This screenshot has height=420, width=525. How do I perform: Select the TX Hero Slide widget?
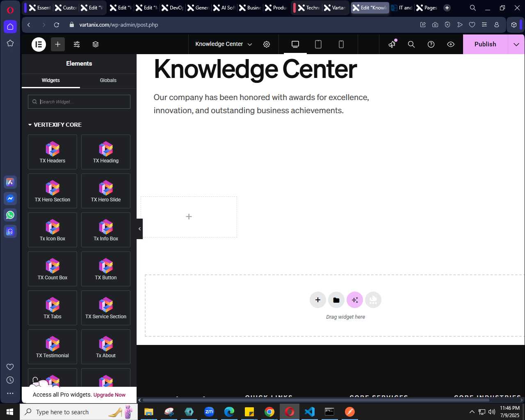tap(106, 191)
